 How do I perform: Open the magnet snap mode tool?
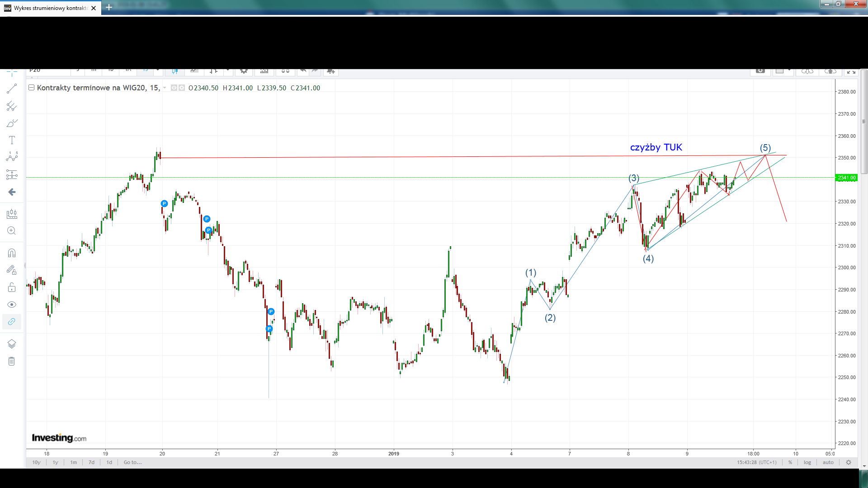point(12,253)
